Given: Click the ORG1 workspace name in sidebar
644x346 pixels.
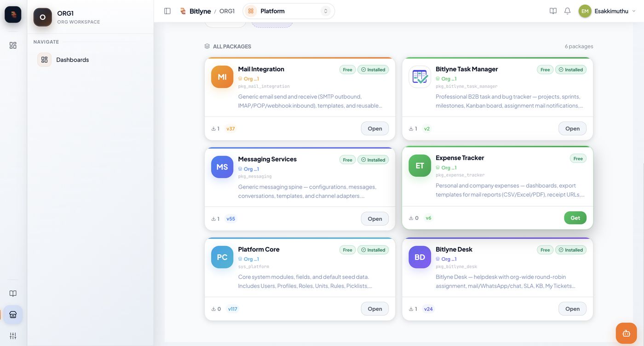Looking at the screenshot, I should (65, 13).
